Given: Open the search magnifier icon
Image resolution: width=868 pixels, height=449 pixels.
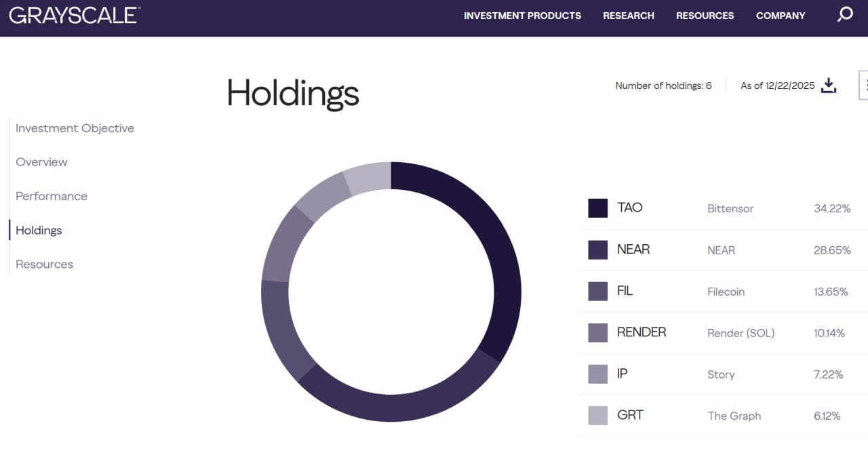Looking at the screenshot, I should pos(845,14).
